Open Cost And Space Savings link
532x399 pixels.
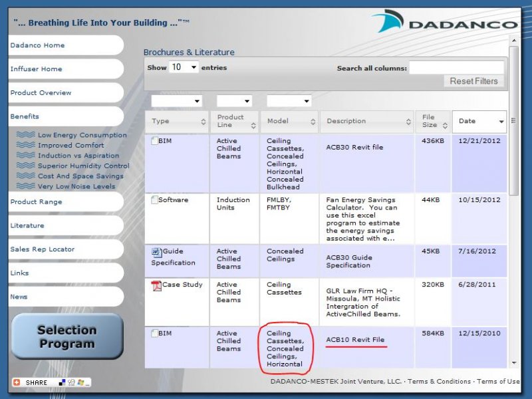coord(80,176)
